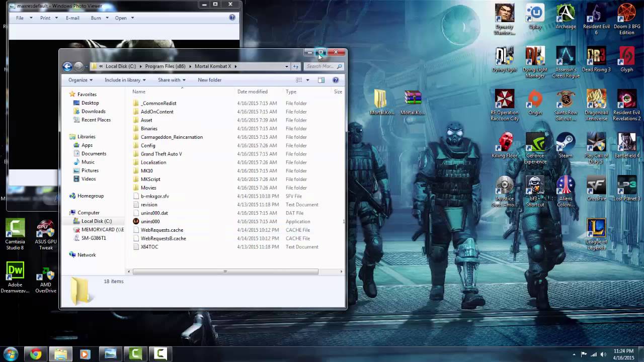Screen dimensions: 644x362
Task: Expand the Organize dropdown menu
Action: (80, 80)
